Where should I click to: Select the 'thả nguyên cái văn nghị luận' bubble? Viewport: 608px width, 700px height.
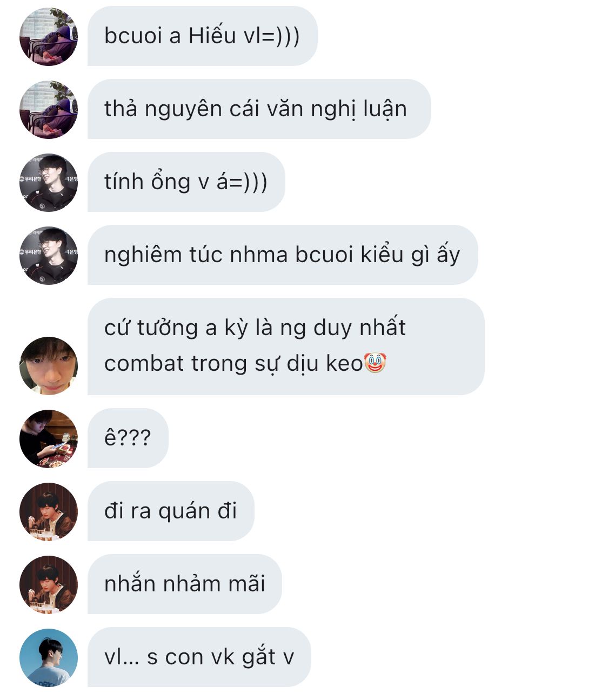pyautogui.click(x=259, y=109)
